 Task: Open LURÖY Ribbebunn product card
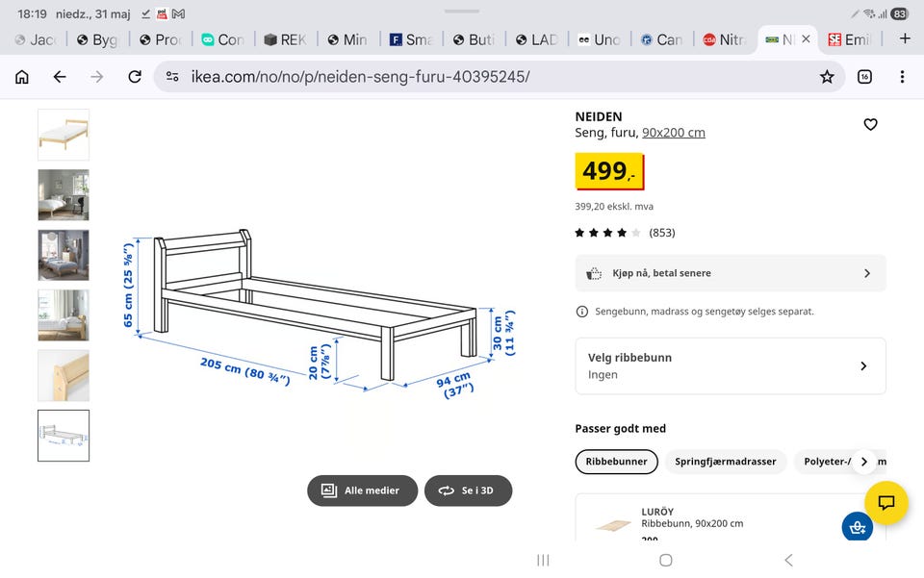click(731, 517)
